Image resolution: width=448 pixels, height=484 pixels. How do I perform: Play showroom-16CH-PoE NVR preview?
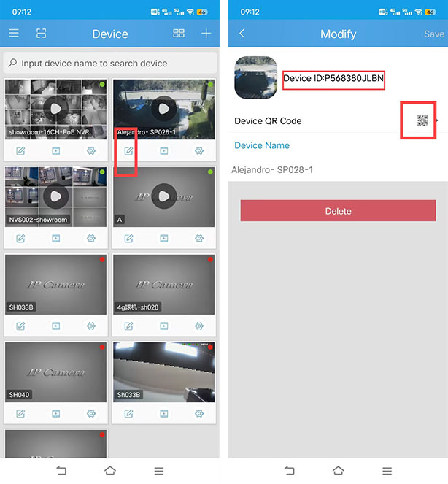click(x=56, y=109)
